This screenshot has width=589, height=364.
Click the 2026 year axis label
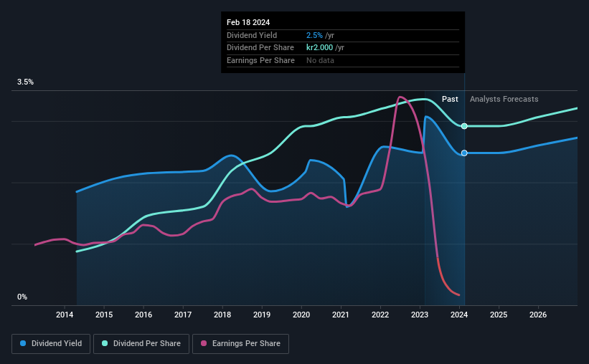pyautogui.click(x=538, y=315)
